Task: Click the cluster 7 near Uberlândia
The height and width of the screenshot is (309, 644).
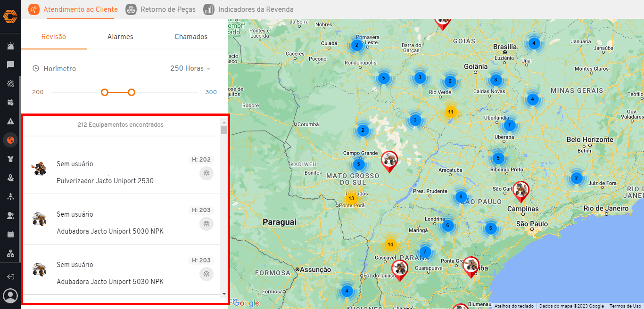Action: (x=509, y=125)
